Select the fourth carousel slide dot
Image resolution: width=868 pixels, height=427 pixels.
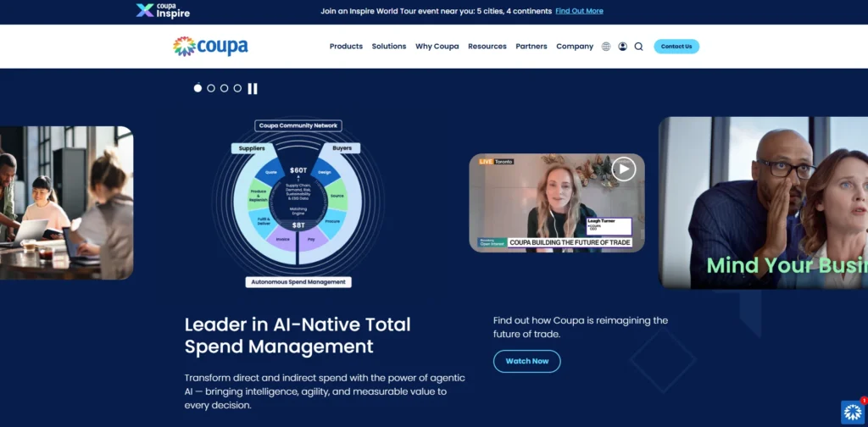click(x=237, y=88)
